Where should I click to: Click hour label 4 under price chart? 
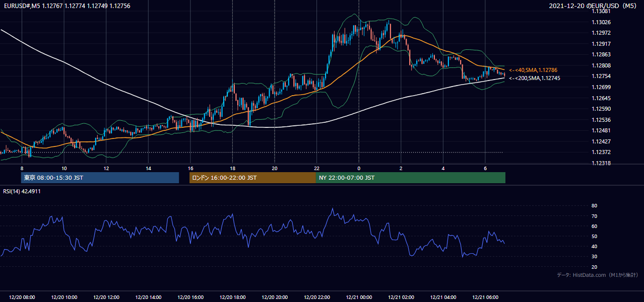pos(443,168)
